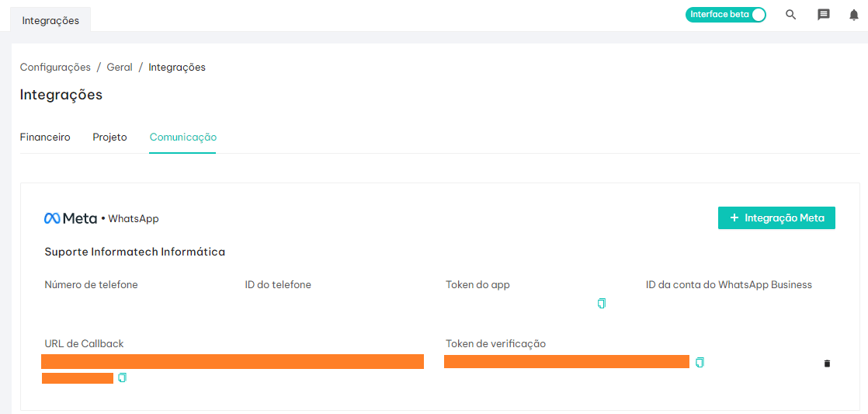This screenshot has height=414, width=868.
Task: Copy the URL de Callback value
Action: click(122, 378)
